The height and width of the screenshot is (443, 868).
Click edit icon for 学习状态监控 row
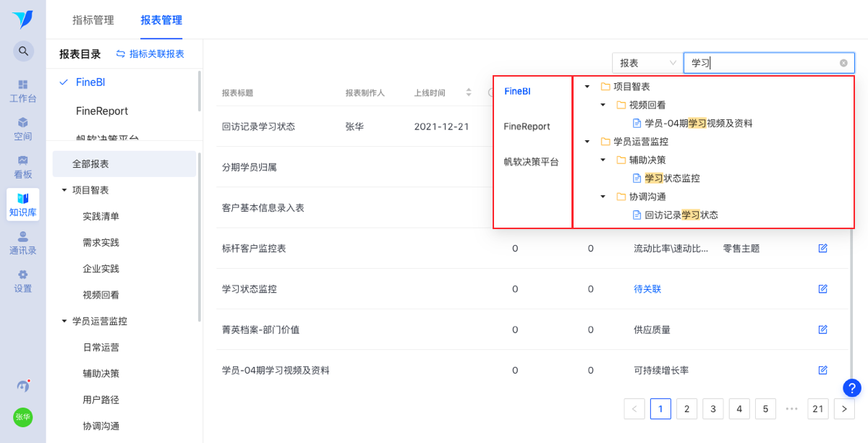coord(822,289)
